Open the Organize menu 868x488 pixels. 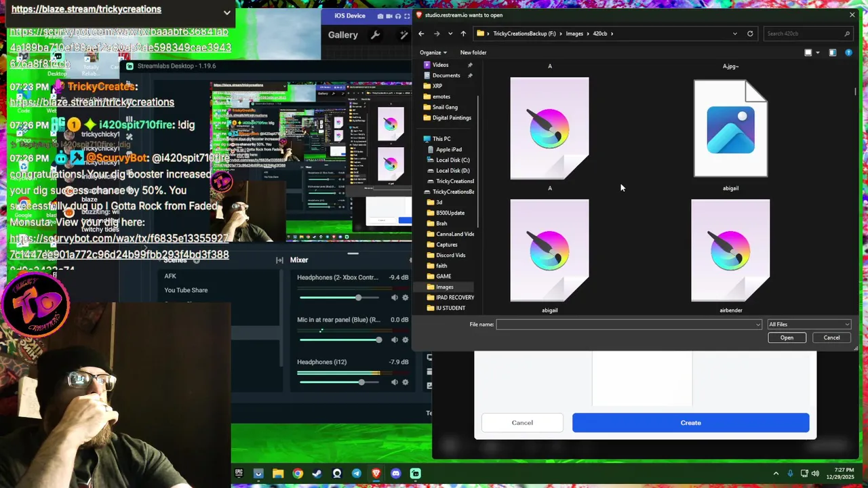(x=433, y=52)
